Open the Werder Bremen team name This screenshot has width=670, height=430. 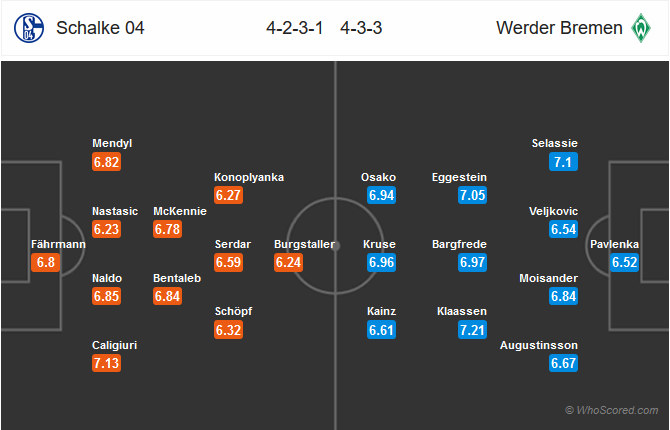coord(559,28)
